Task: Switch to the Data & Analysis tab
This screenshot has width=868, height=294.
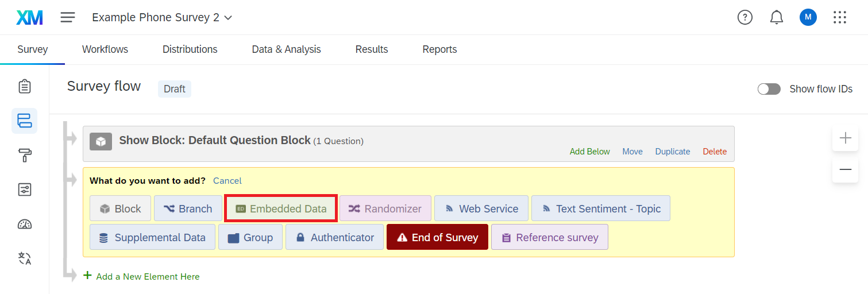Action: [286, 49]
